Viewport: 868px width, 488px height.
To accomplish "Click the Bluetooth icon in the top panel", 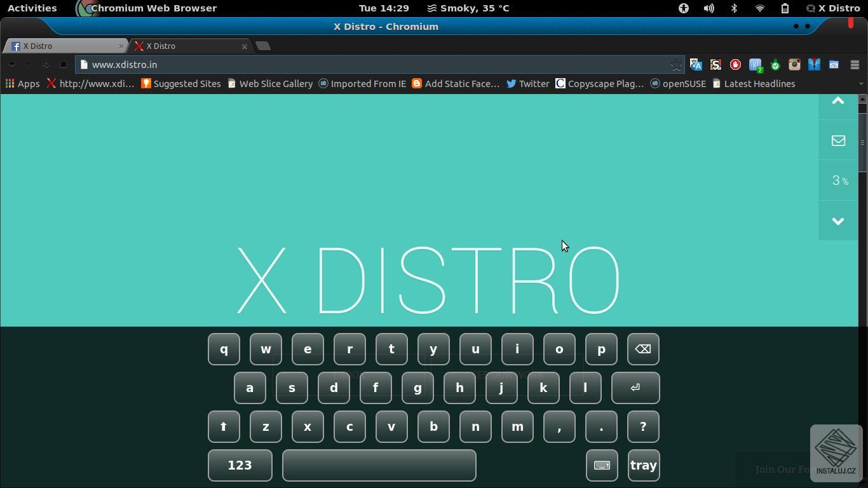I will (x=734, y=8).
